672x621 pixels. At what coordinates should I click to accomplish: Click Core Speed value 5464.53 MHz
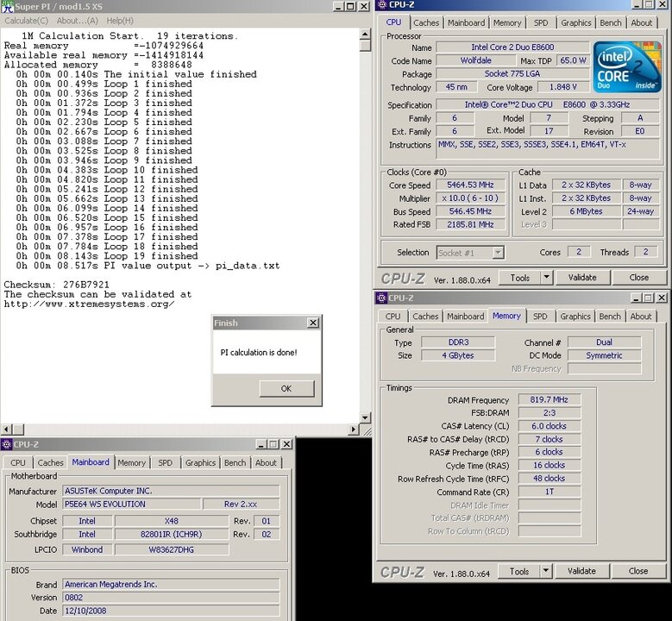[x=470, y=185]
